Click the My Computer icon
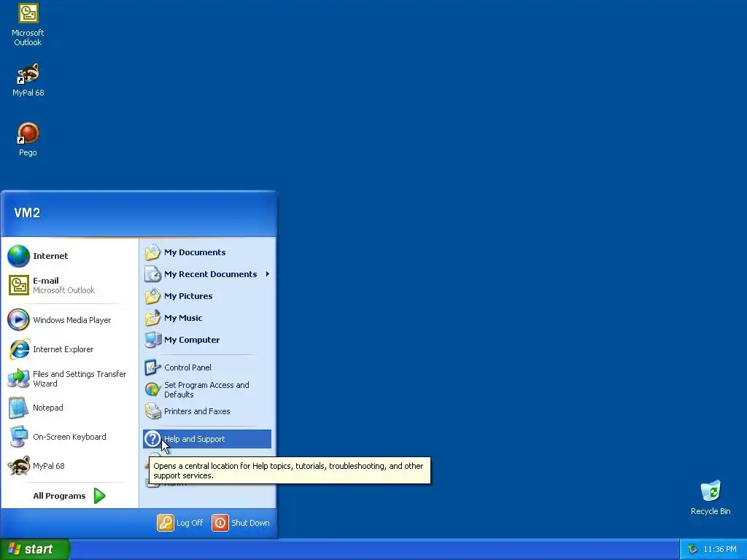747x560 pixels. click(153, 340)
